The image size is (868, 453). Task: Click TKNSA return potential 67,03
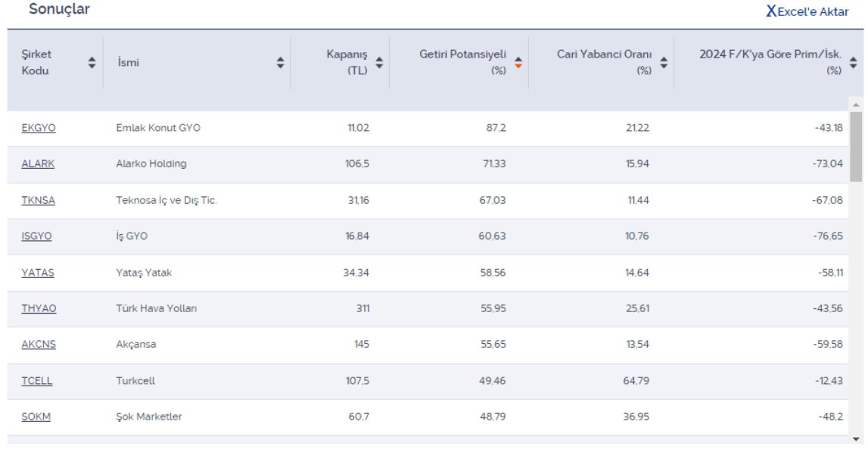coord(493,200)
